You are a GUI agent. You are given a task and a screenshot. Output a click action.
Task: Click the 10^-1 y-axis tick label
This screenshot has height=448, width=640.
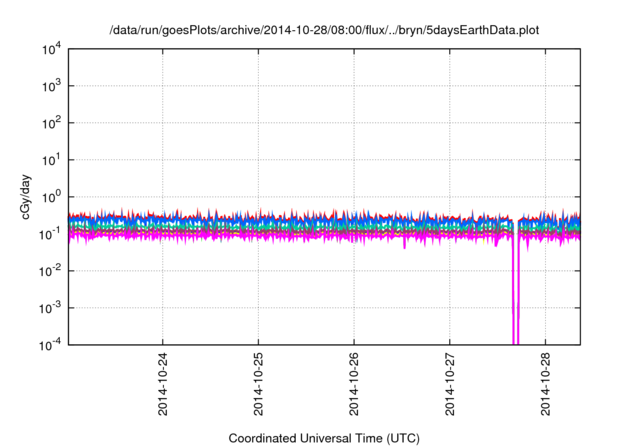(50, 234)
